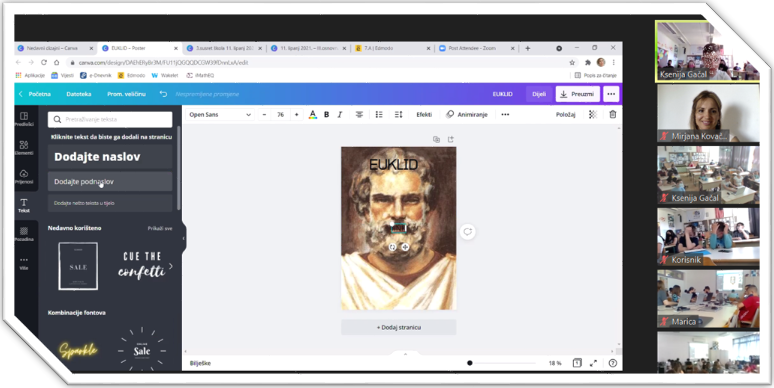
Task: Open text alignment options
Action: pos(359,115)
